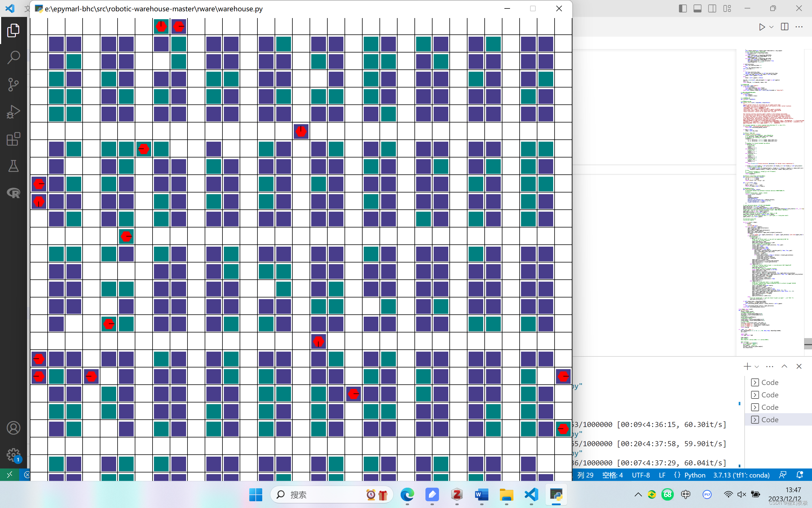Select interpreter 3.7.13 ('tf1': conda)
Viewport: 812px width, 508px height.
point(741,475)
